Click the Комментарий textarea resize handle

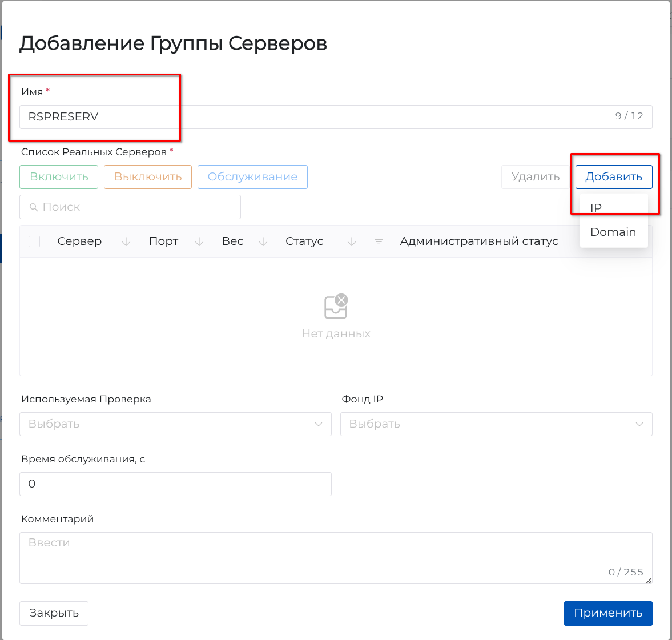(x=648, y=581)
